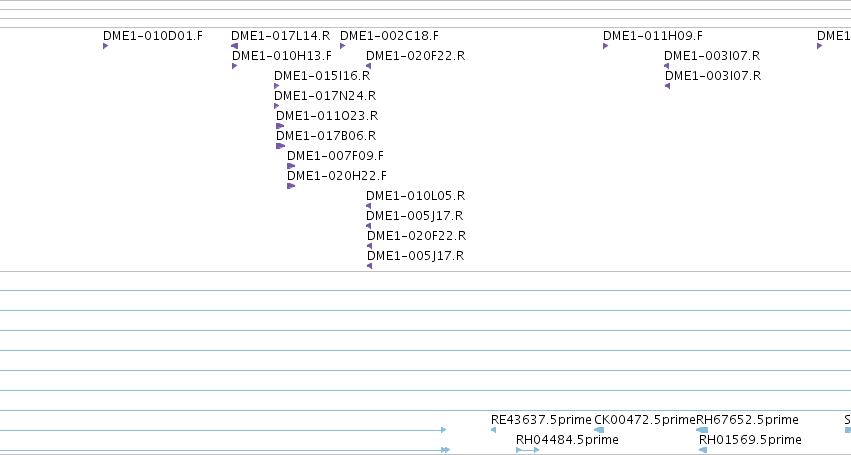Screen dimensions: 851x455
Task: Select the arrow glyph beneath DME1-011O23.R
Action: [x=280, y=127]
